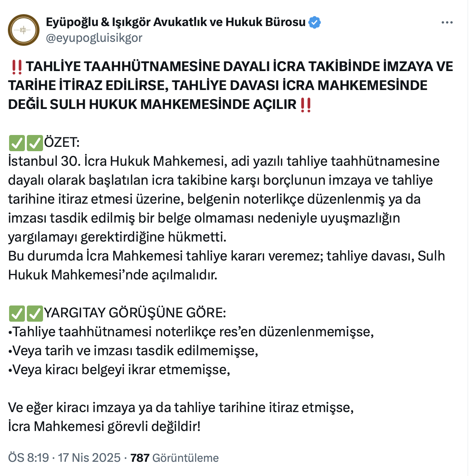The width and height of the screenshot is (469, 476).
Task: Click the line İcra Mahkemesi görevli değildir!
Action: pos(104,427)
